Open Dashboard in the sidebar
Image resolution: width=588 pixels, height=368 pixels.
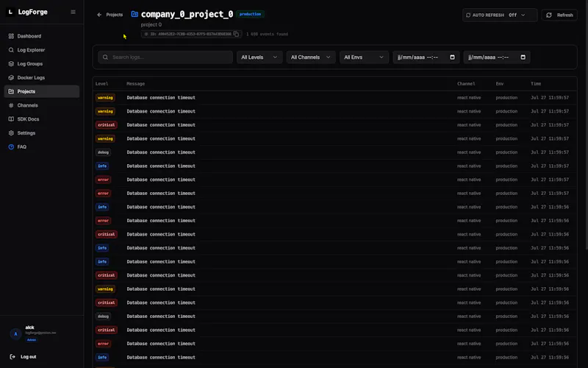click(x=42, y=36)
